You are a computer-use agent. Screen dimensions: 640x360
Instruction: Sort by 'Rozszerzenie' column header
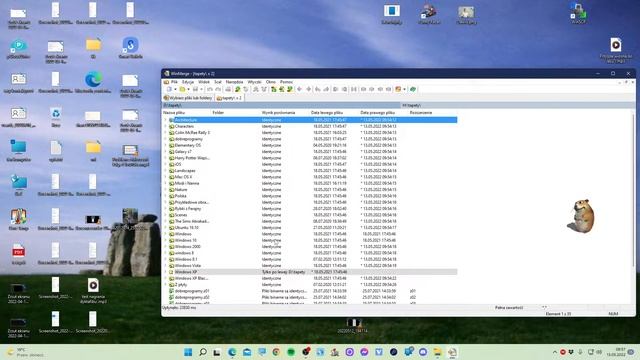pos(433,113)
